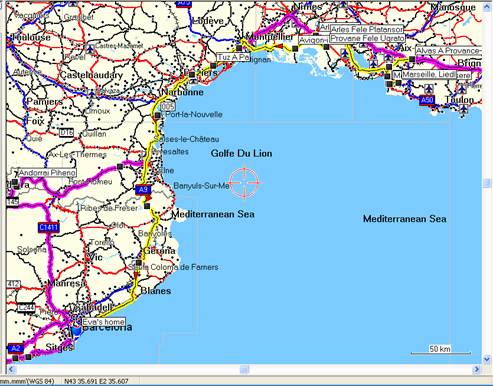This screenshot has width=493, height=386.
Task: Click the horizontal scrollbar thumb
Action: [x=244, y=369]
